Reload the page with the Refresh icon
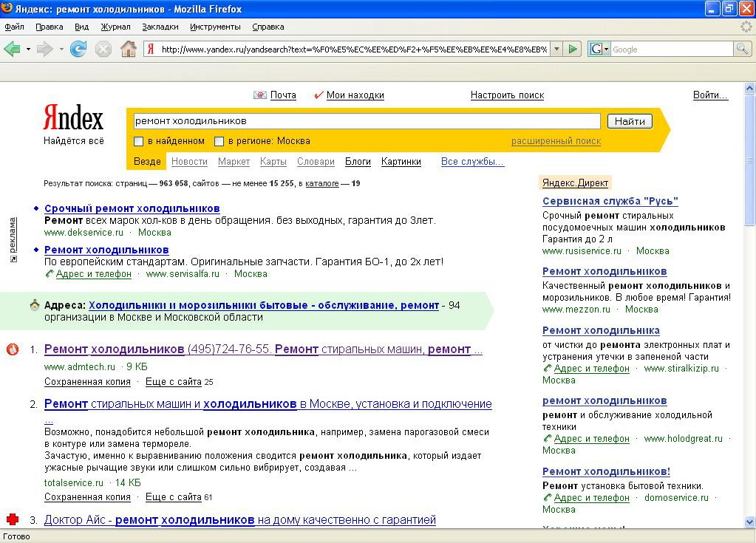The width and height of the screenshot is (756, 543). 78,49
